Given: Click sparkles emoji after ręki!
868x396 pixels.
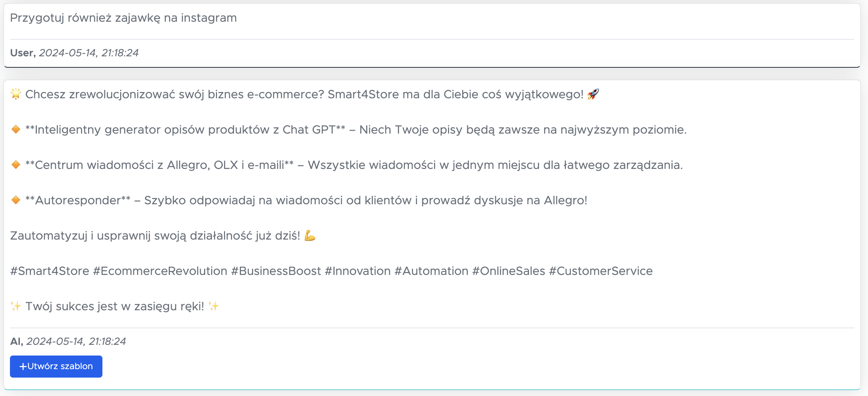Looking at the screenshot, I should pos(214,306).
